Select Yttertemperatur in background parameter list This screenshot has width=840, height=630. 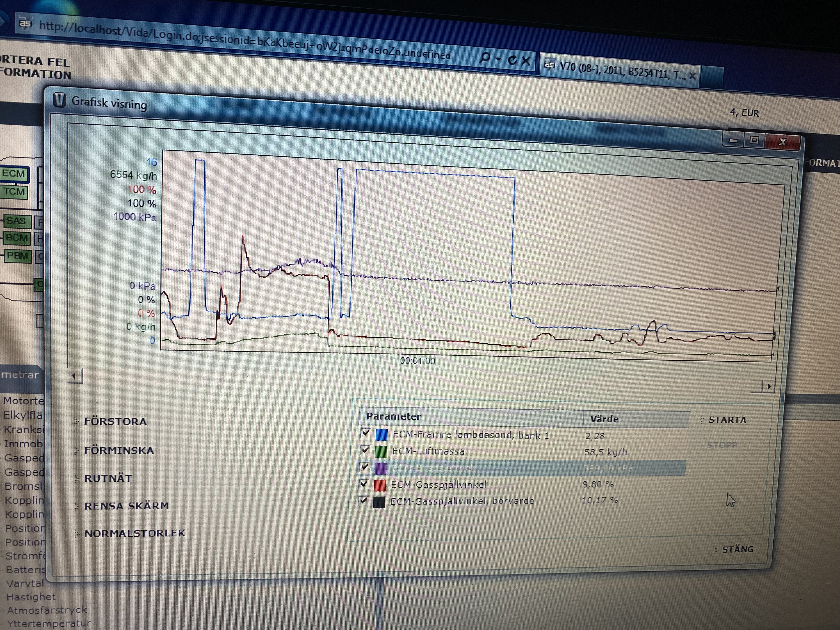click(49, 624)
